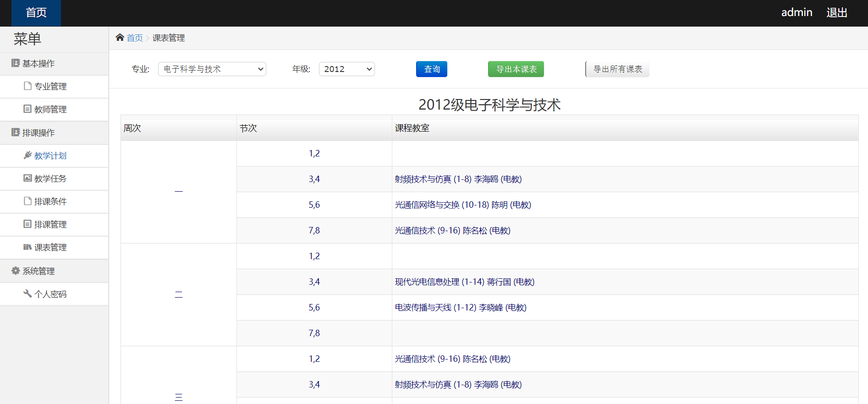This screenshot has width=868, height=404.
Task: Click the 教师管理 list icon
Action: pos(27,109)
